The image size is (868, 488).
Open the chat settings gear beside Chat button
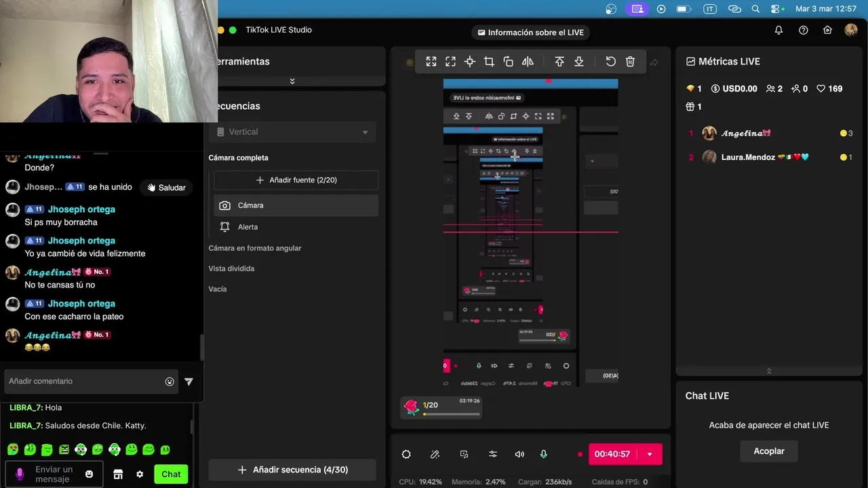click(140, 474)
